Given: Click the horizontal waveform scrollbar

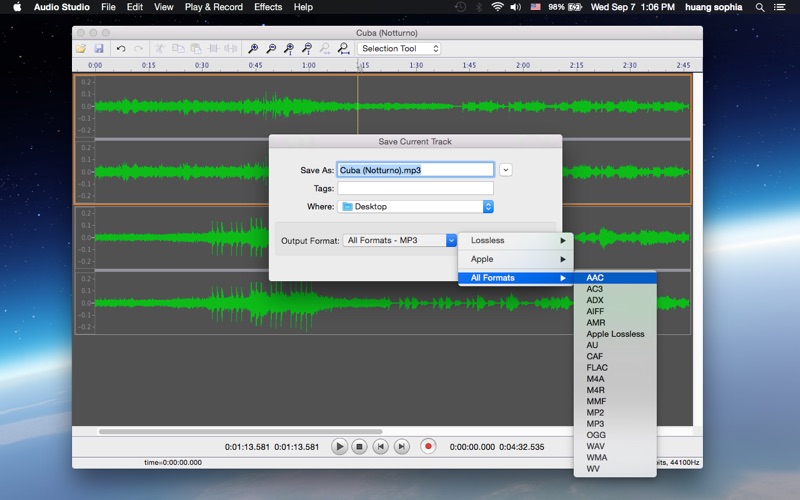Looking at the screenshot, I should (x=240, y=432).
